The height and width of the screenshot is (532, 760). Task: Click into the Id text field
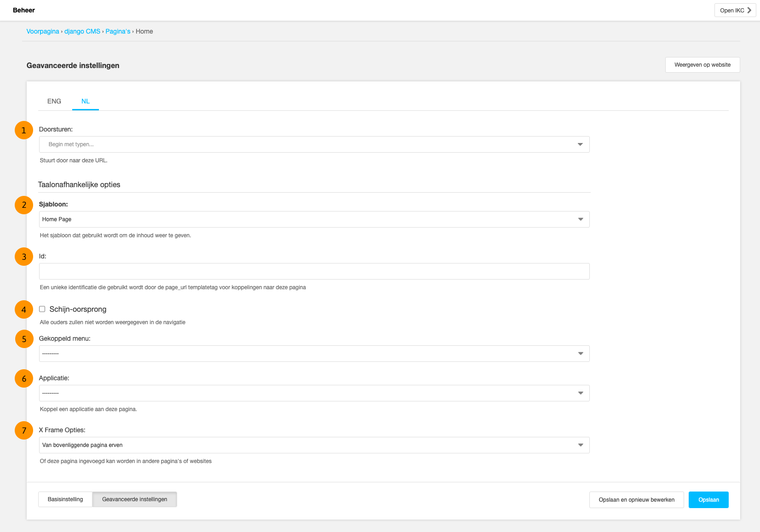click(x=314, y=271)
